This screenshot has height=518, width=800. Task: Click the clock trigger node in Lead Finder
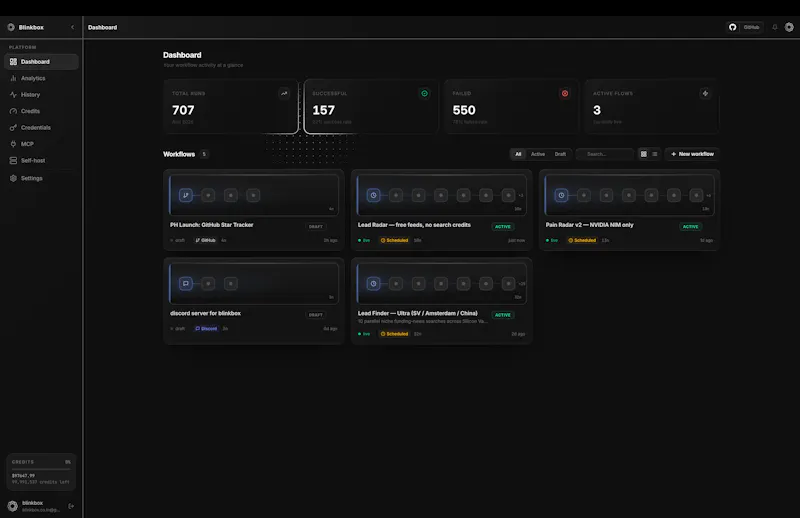tap(373, 283)
